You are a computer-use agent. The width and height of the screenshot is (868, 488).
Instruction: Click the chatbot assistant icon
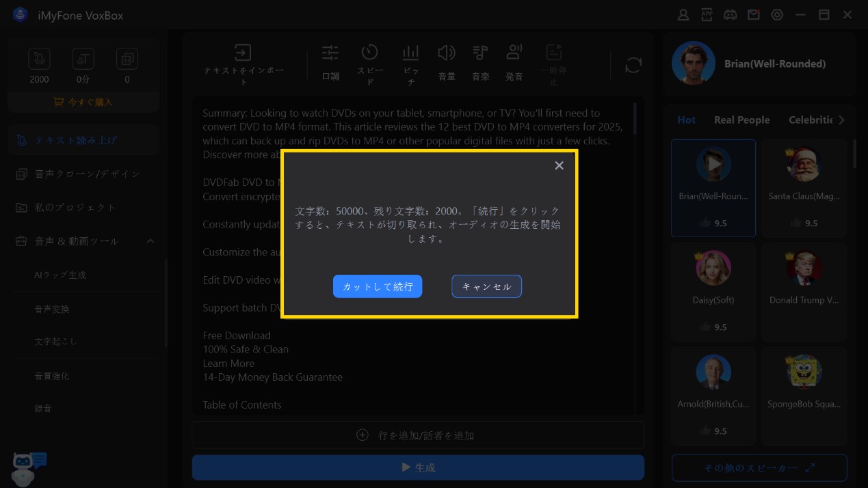coord(27,468)
